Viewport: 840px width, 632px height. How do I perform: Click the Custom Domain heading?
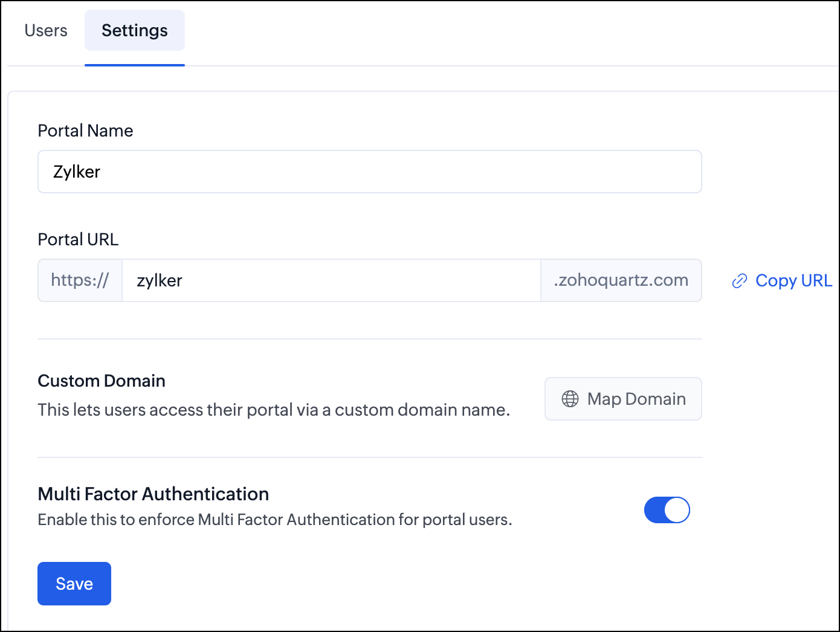tap(102, 381)
